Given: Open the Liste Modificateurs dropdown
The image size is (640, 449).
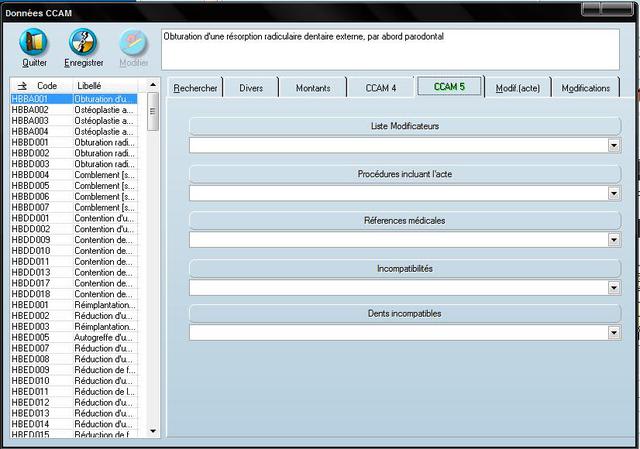Looking at the screenshot, I should [x=614, y=145].
